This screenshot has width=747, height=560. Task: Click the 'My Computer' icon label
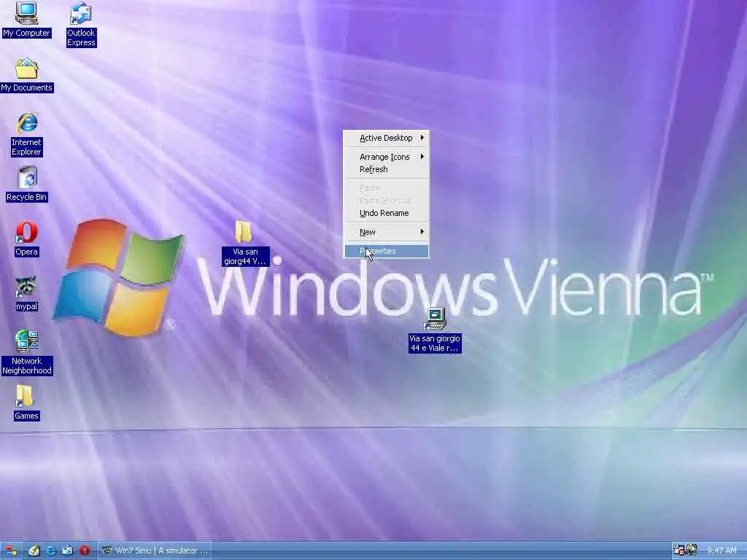(26, 33)
